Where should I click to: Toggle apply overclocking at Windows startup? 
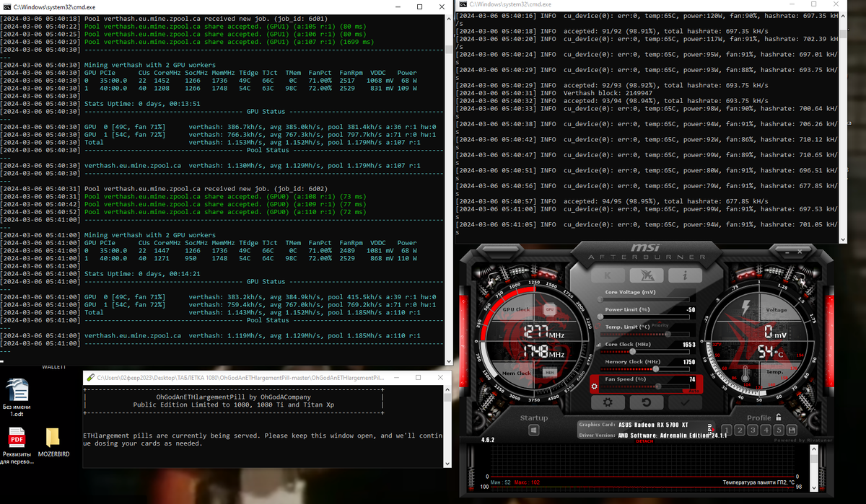[x=533, y=430]
